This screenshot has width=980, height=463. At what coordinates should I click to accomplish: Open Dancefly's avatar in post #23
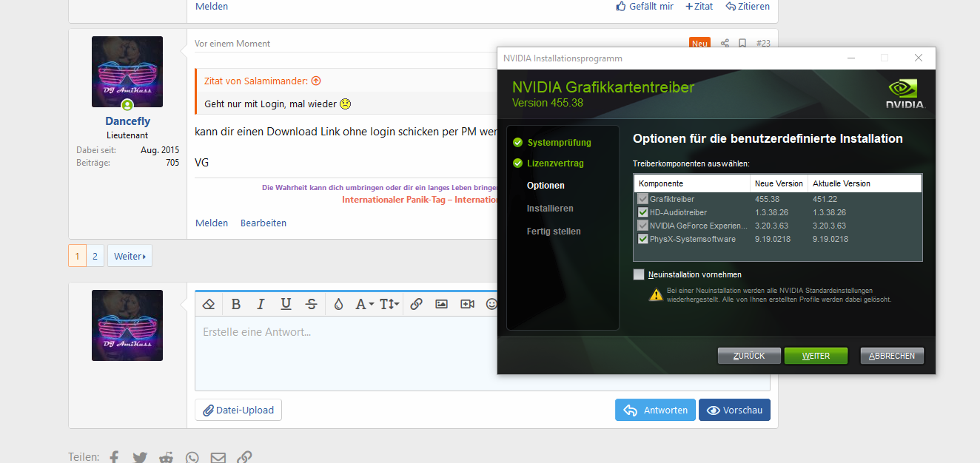tap(127, 72)
